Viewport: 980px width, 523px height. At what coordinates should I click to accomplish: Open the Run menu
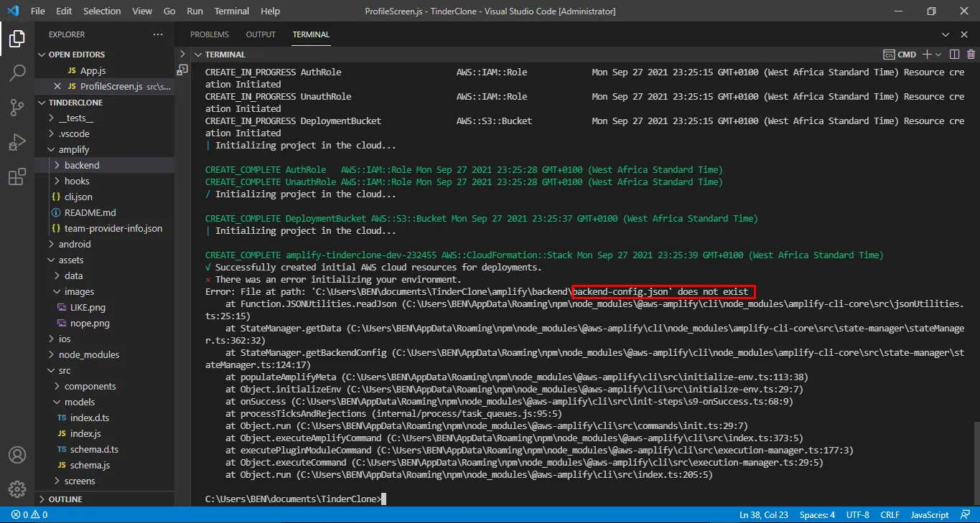195,11
